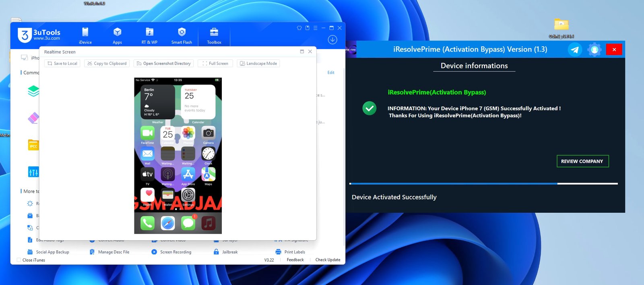Click Feedback in 3uTools status bar

[x=295, y=260]
